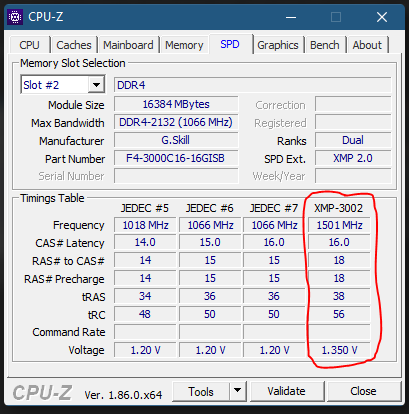
Task: Select the SPD tab
Action: tap(230, 44)
